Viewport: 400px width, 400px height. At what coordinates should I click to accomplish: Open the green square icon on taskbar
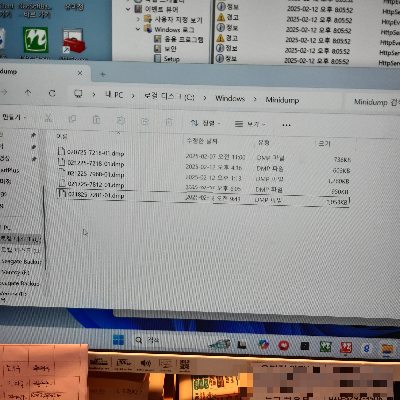coord(325,347)
